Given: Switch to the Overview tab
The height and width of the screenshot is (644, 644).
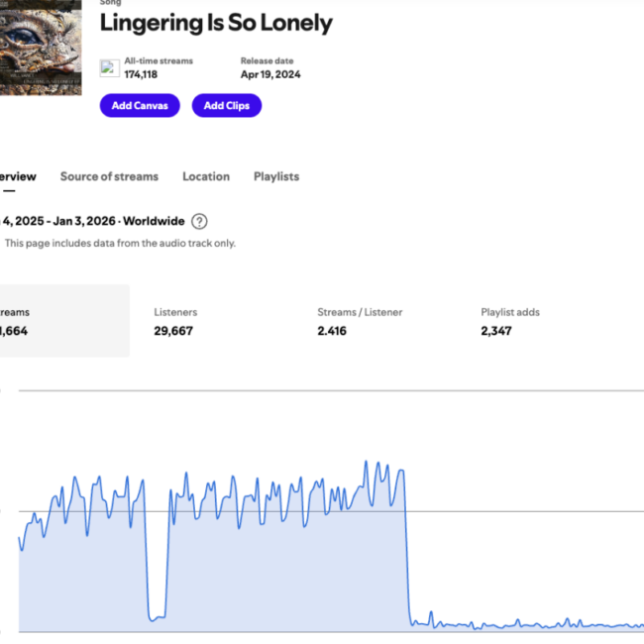Looking at the screenshot, I should 17,176.
